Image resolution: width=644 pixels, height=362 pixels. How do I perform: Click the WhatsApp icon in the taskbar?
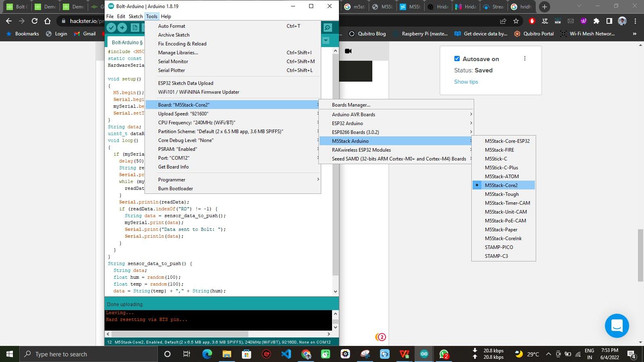click(x=444, y=354)
